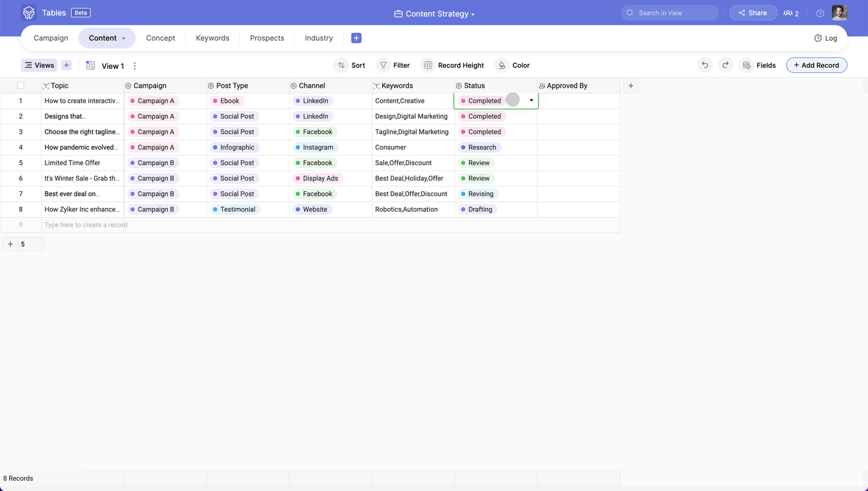This screenshot has height=491, width=868.
Task: Click the Post Type column header
Action: click(248, 86)
